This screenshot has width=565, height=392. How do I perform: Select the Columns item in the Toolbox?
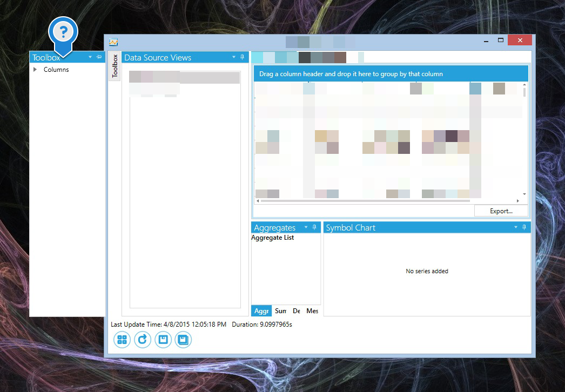point(56,70)
